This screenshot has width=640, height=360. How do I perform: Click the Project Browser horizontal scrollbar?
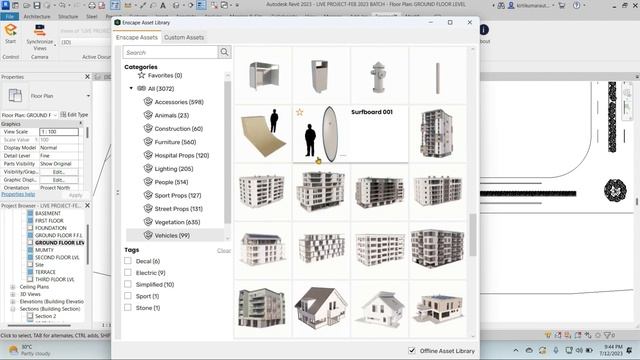pyautogui.click(x=39, y=325)
